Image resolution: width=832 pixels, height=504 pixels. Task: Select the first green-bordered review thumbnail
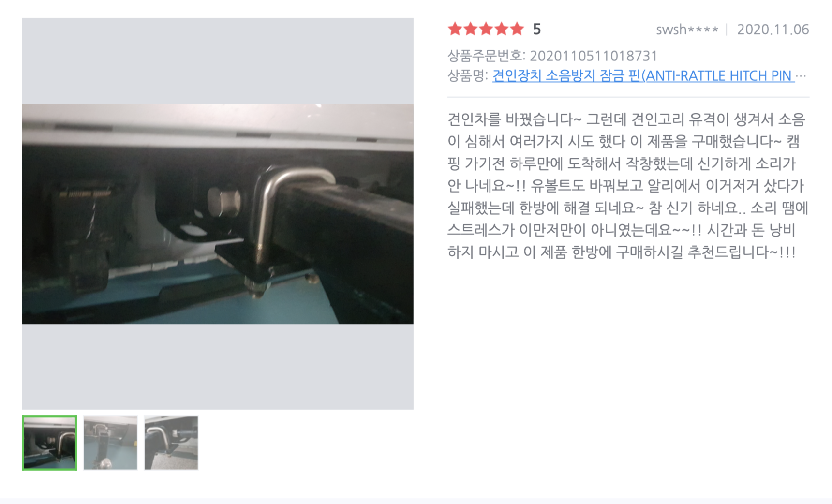49,443
